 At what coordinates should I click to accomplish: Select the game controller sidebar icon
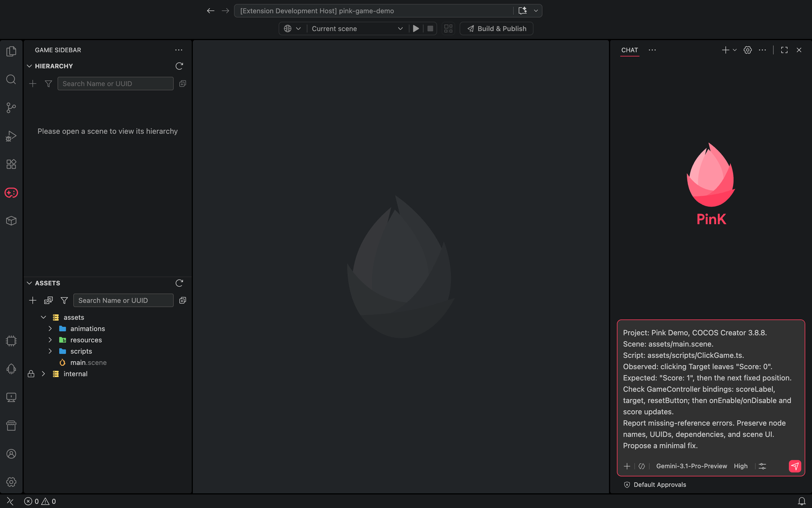[x=11, y=192]
